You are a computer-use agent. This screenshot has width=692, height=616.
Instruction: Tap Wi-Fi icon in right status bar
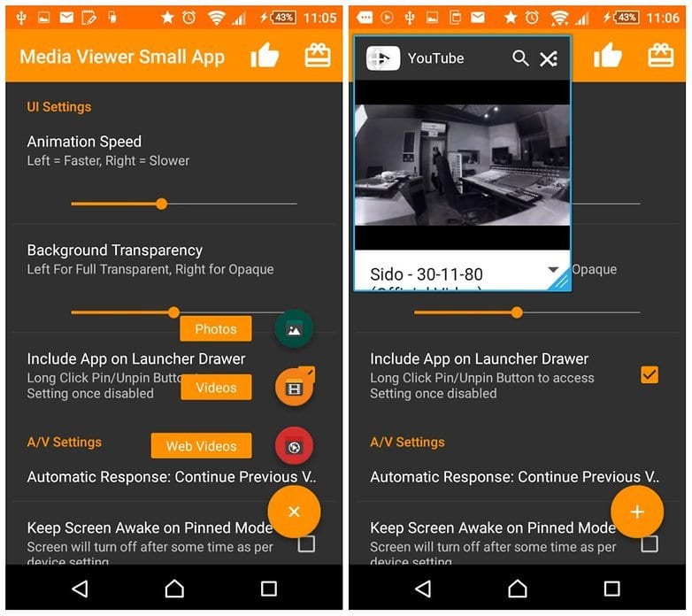[x=559, y=18]
